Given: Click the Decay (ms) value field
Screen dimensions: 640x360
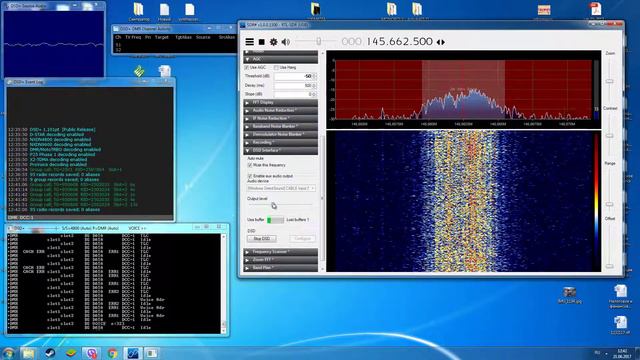Looking at the screenshot, I should tap(295, 85).
